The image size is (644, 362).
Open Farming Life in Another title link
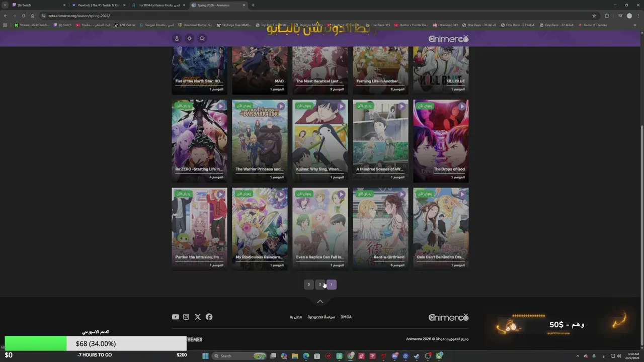tap(379, 81)
